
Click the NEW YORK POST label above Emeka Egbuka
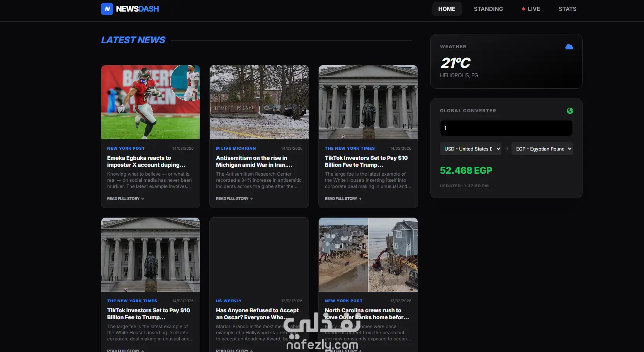tap(126, 149)
